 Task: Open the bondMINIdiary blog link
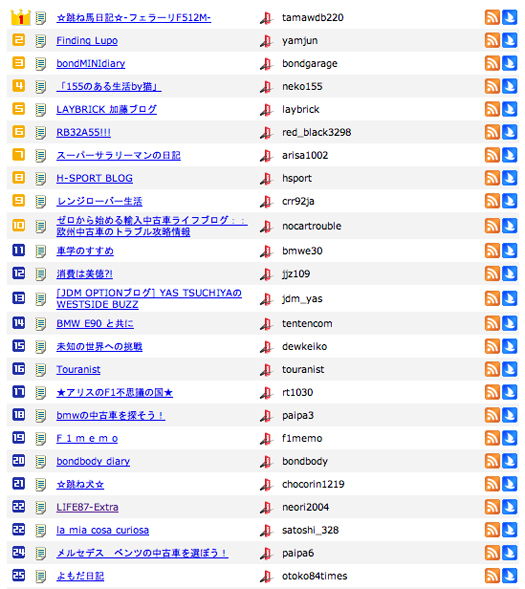click(91, 63)
